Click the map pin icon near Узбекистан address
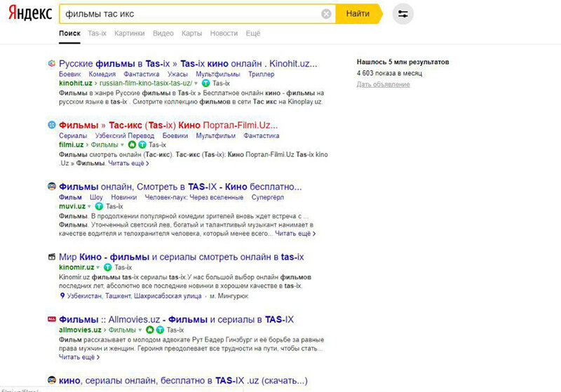This screenshot has width=561, height=392. click(62, 296)
